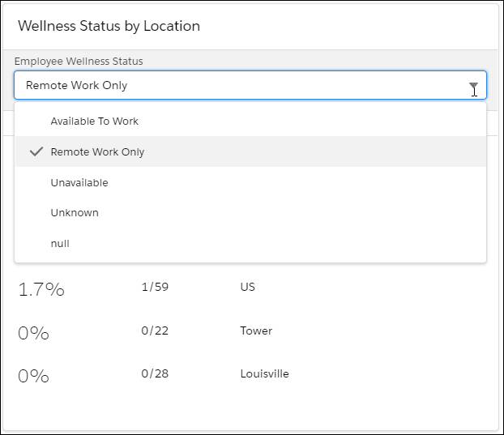Click the 0% value for Louisville
The width and height of the screenshot is (504, 435).
(33, 376)
